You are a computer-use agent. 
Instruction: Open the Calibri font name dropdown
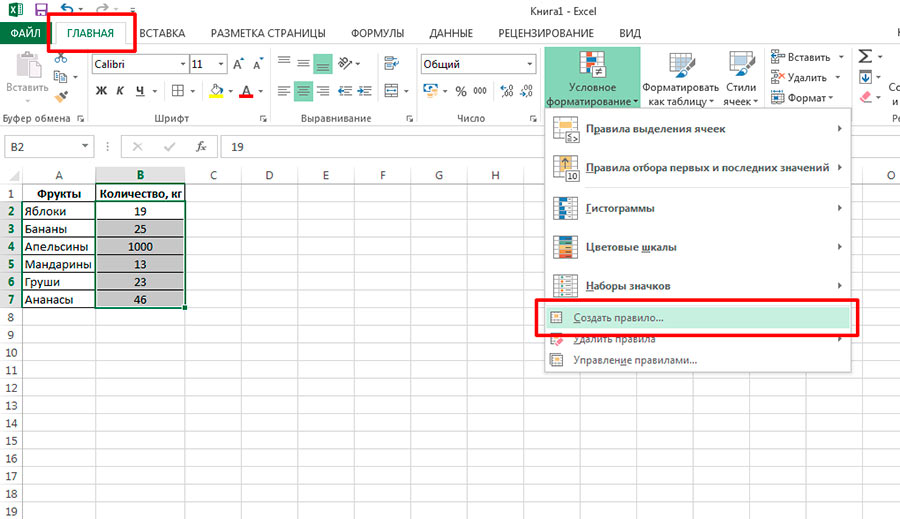tap(183, 64)
